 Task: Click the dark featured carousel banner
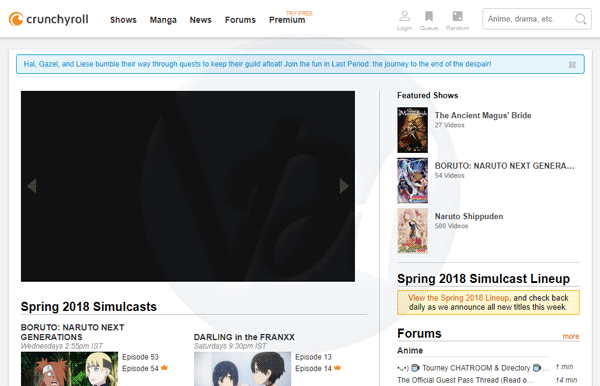point(188,186)
